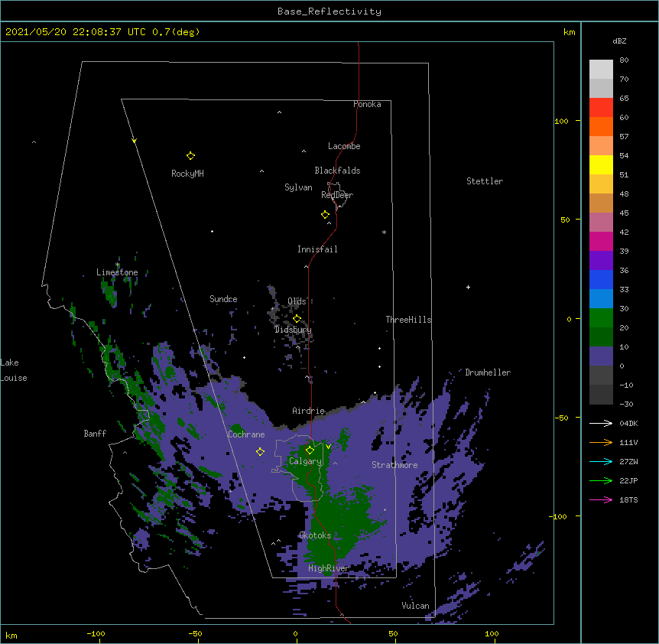Select the yellow diamond marker below Cochrane
Screen dimensions: 659x644
click(x=260, y=451)
